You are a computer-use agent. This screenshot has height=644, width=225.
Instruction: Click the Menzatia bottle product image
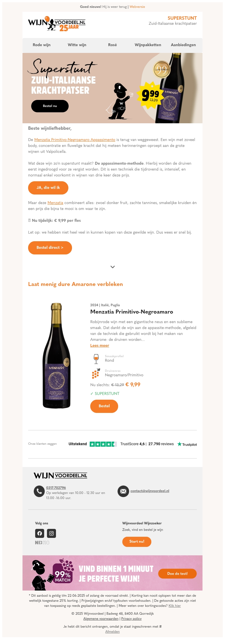tap(57, 356)
